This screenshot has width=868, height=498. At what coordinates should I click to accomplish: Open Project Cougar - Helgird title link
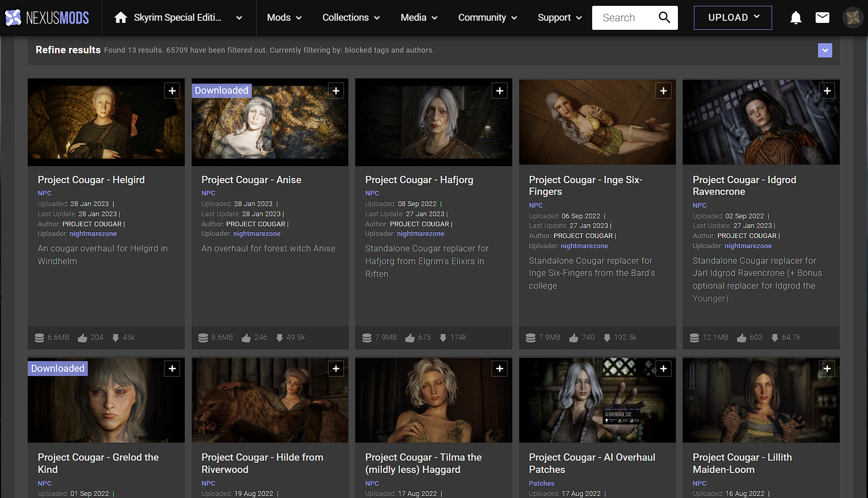tap(91, 180)
